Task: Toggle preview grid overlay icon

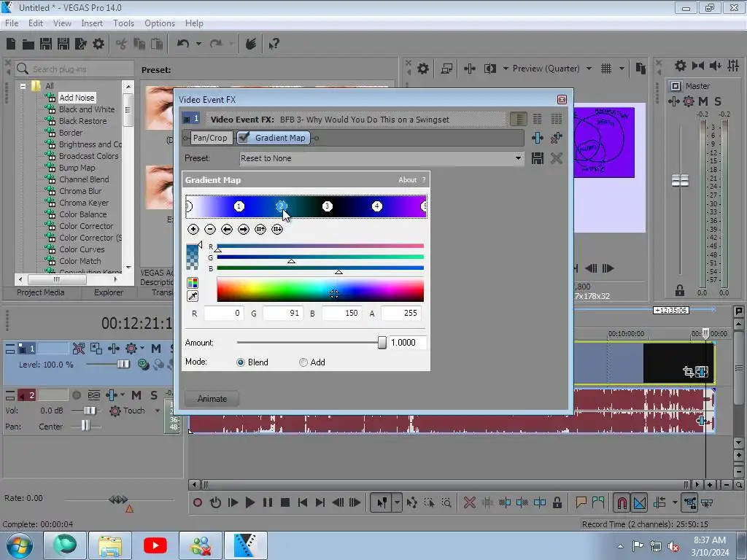Action: click(606, 69)
